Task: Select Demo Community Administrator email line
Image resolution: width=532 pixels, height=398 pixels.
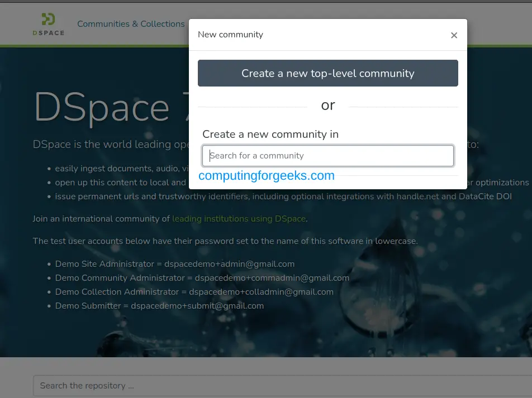Action: click(202, 278)
